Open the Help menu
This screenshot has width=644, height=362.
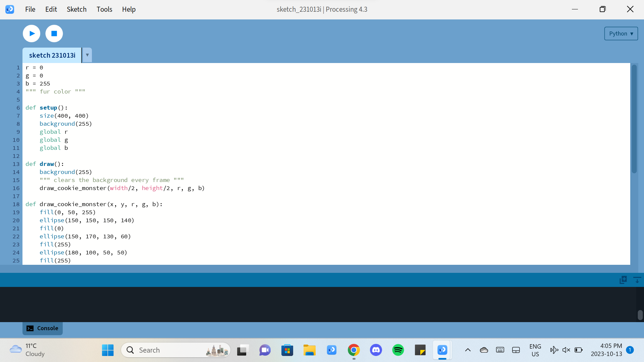(129, 9)
